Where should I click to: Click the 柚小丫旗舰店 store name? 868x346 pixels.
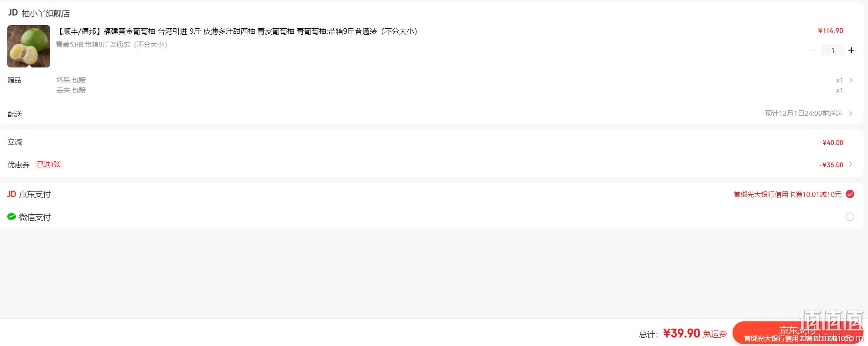click(x=46, y=14)
